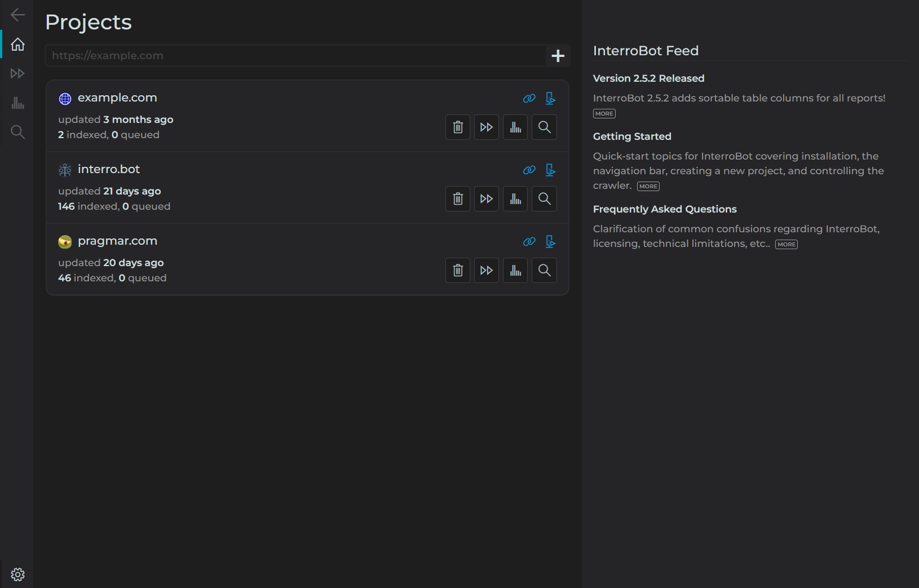
Task: Click MORE link for Getting Started
Action: tap(648, 186)
